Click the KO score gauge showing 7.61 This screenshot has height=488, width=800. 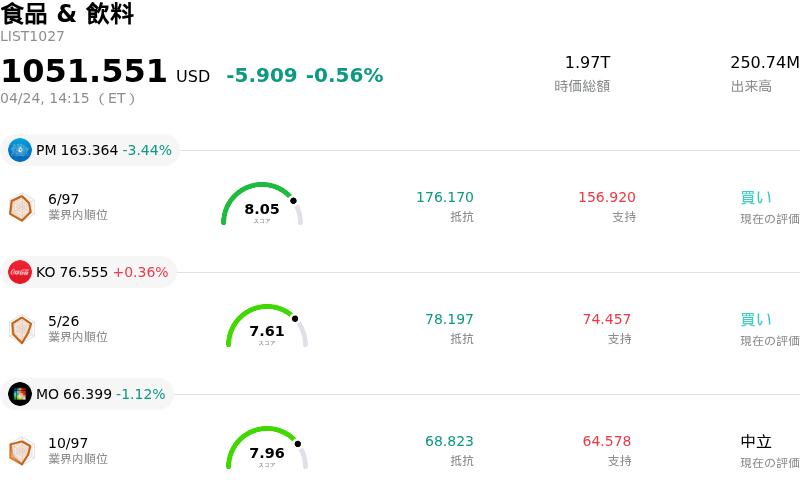(x=267, y=328)
